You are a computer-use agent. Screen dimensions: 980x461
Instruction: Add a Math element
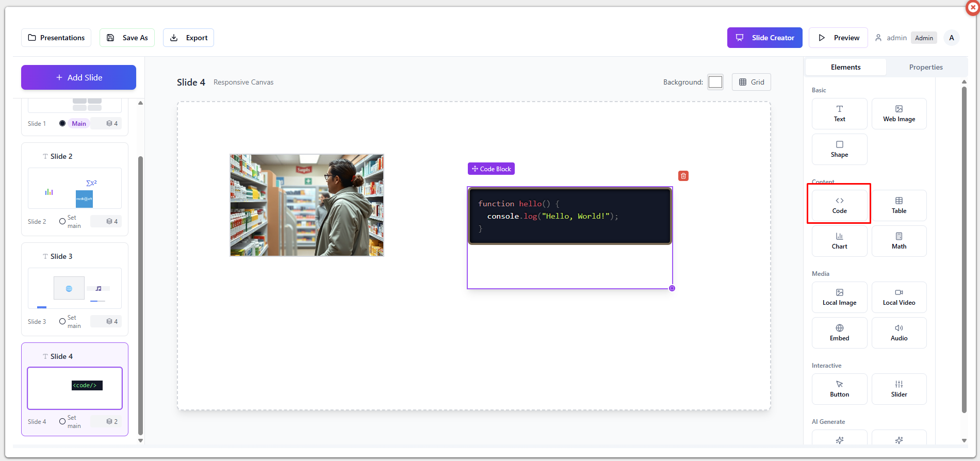(x=899, y=241)
